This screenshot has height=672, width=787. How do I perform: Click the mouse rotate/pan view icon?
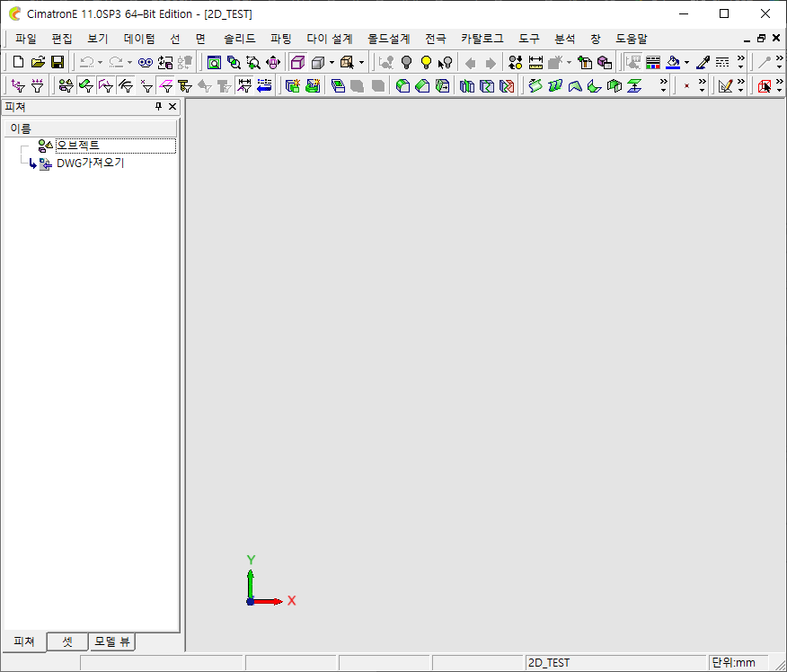(273, 62)
